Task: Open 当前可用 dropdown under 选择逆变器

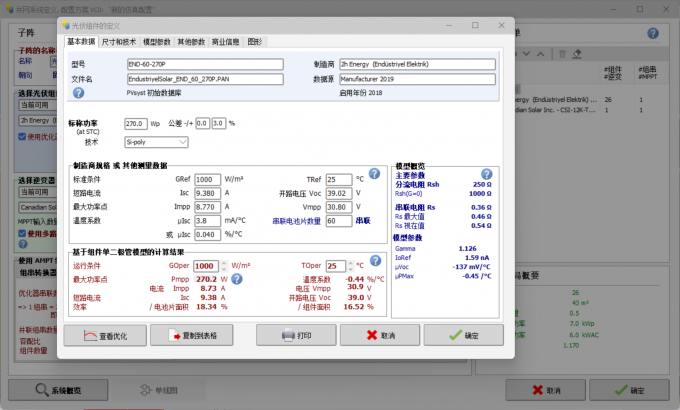Action: pos(38,192)
